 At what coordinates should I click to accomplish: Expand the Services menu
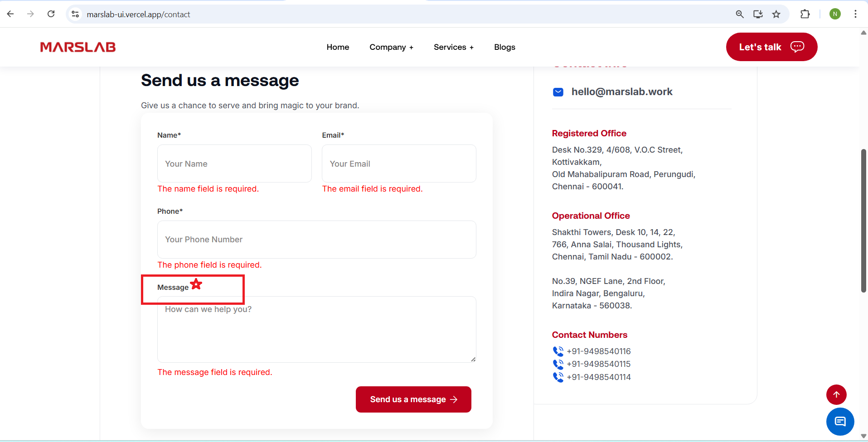tap(453, 47)
